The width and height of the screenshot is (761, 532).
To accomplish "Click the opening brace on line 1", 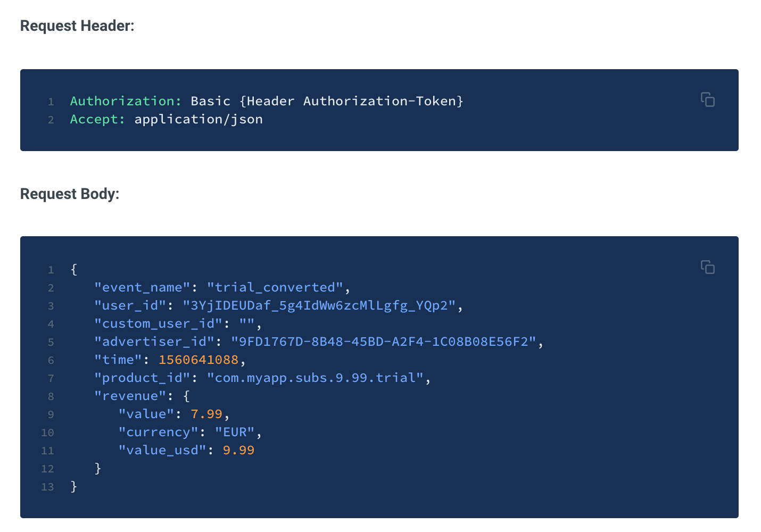I will (73, 270).
